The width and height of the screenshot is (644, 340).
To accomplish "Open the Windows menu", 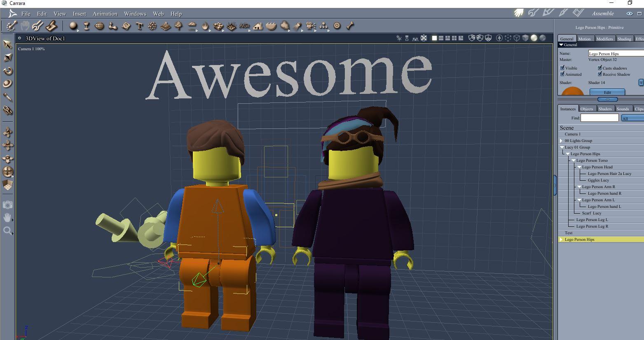I will click(x=135, y=14).
